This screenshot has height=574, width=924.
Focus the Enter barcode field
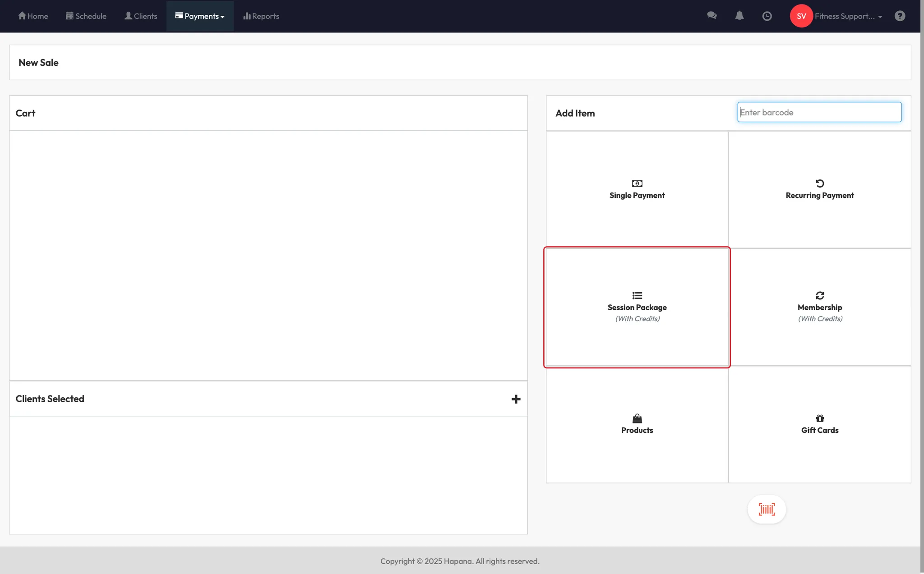[819, 112]
